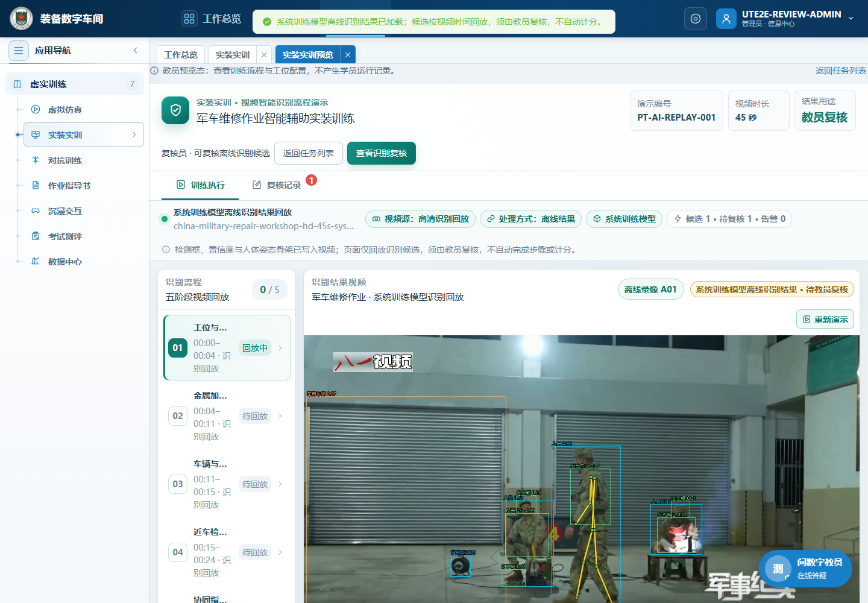Open the 工作总览 grid icon in header
The image size is (868, 603).
click(x=189, y=19)
